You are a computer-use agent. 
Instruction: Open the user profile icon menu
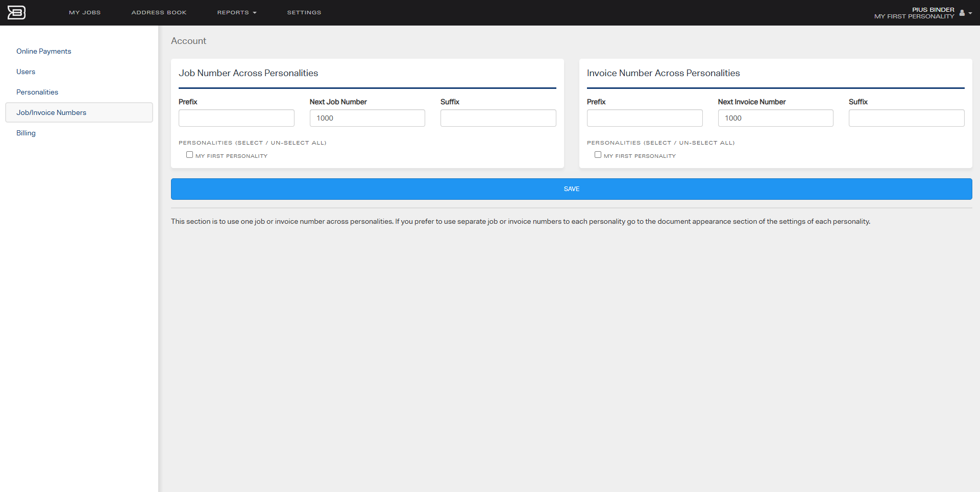pyautogui.click(x=962, y=13)
